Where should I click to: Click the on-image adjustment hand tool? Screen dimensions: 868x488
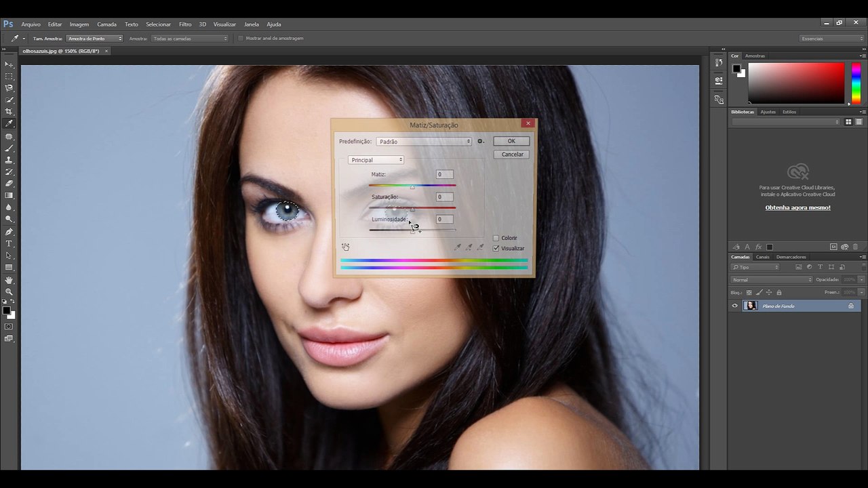coord(346,247)
